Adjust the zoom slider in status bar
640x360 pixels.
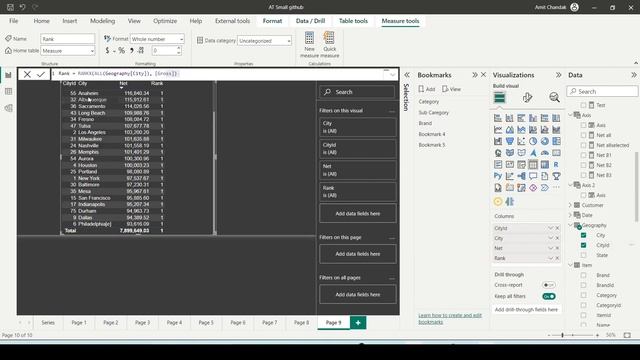click(562, 335)
